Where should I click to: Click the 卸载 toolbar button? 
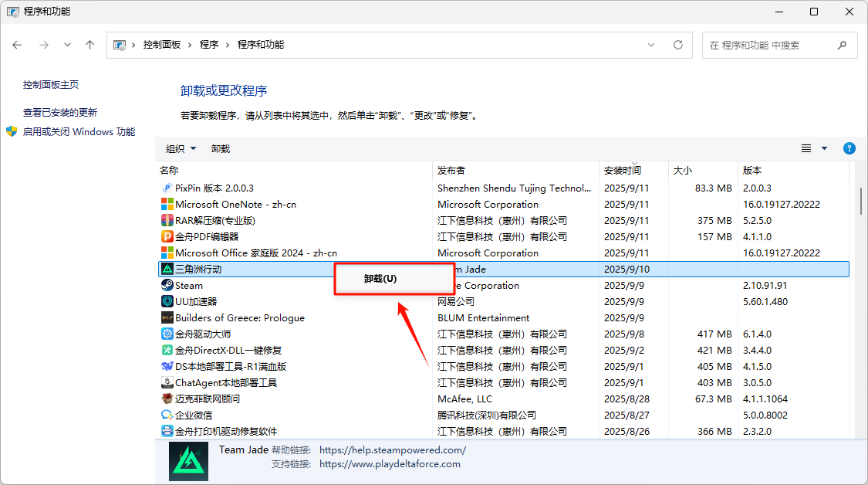click(221, 148)
